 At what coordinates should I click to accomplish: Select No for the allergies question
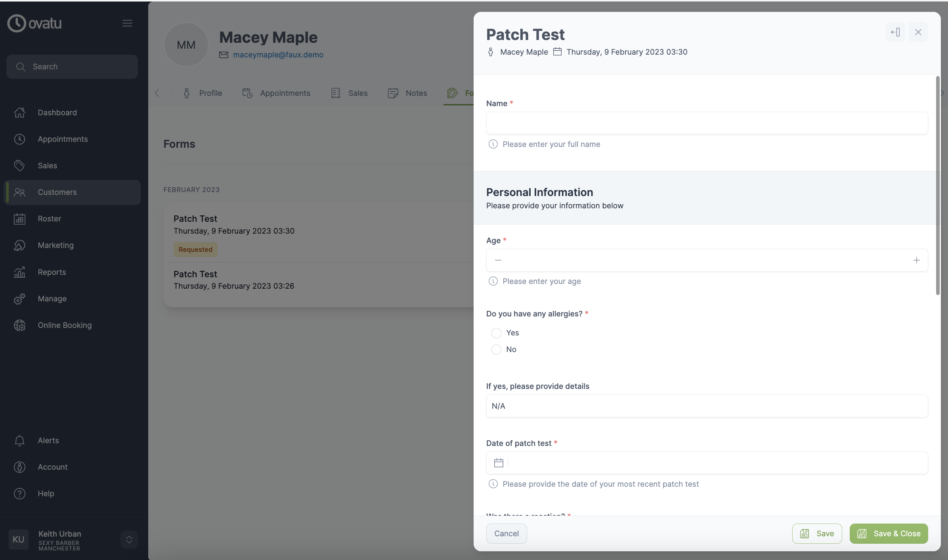(496, 349)
